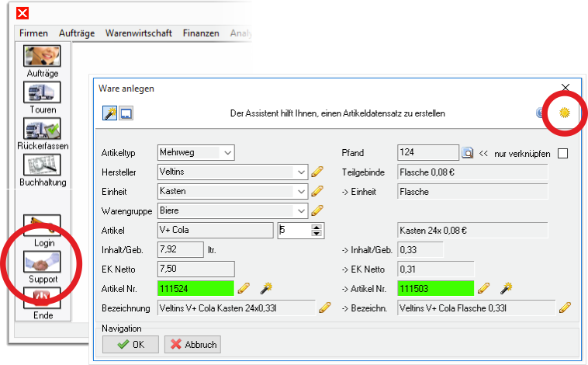
Task: Open the Finanzen menu
Action: 201,33
